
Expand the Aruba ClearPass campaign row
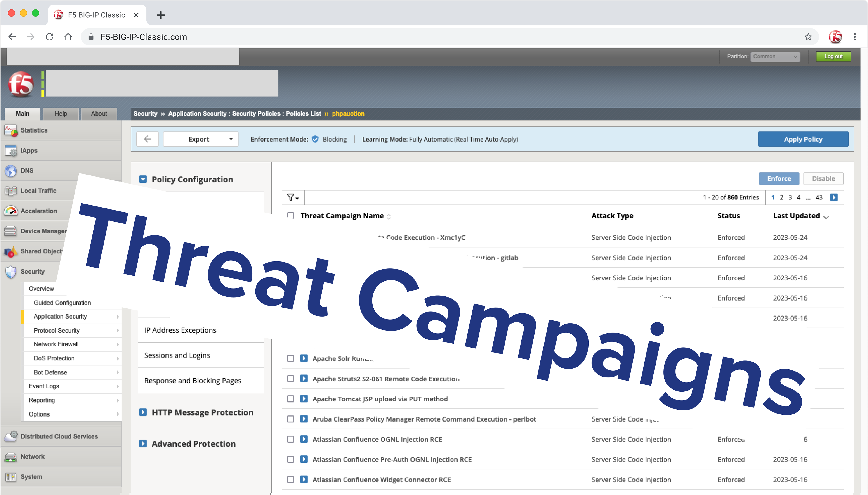click(x=304, y=419)
